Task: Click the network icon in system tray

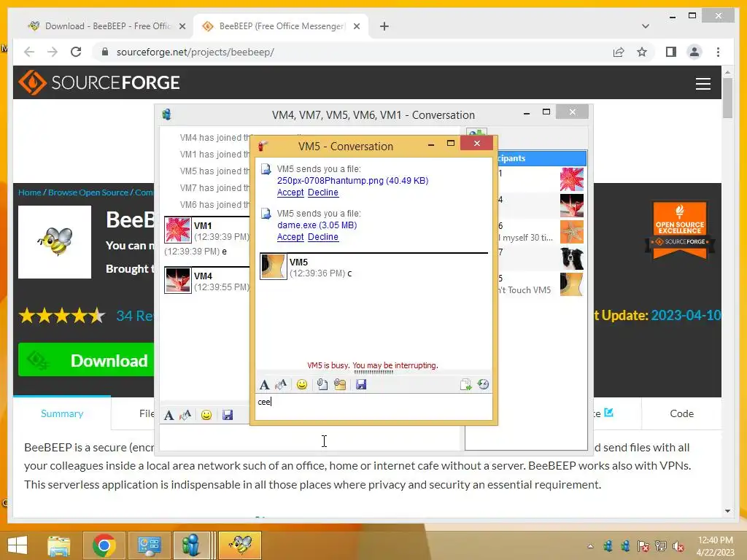Action: pyautogui.click(x=661, y=546)
